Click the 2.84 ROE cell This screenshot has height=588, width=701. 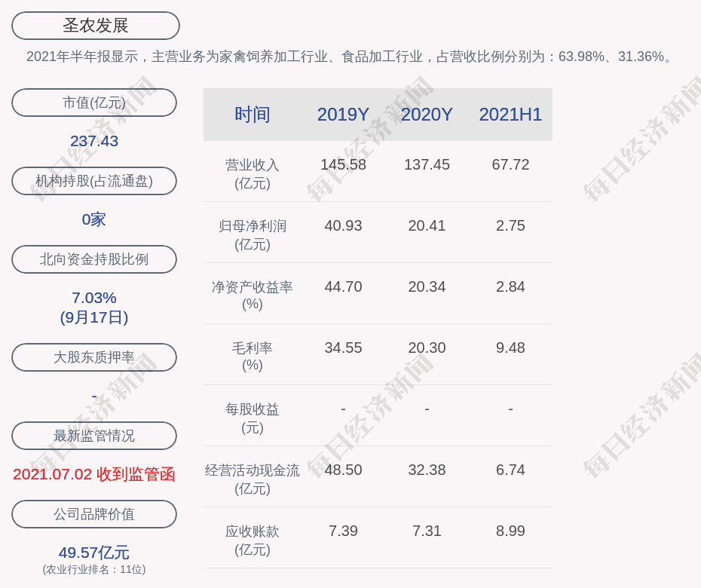click(510, 286)
